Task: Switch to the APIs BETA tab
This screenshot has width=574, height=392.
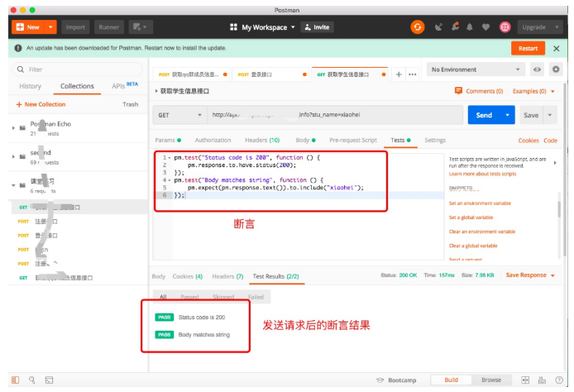Action: pyautogui.click(x=125, y=86)
